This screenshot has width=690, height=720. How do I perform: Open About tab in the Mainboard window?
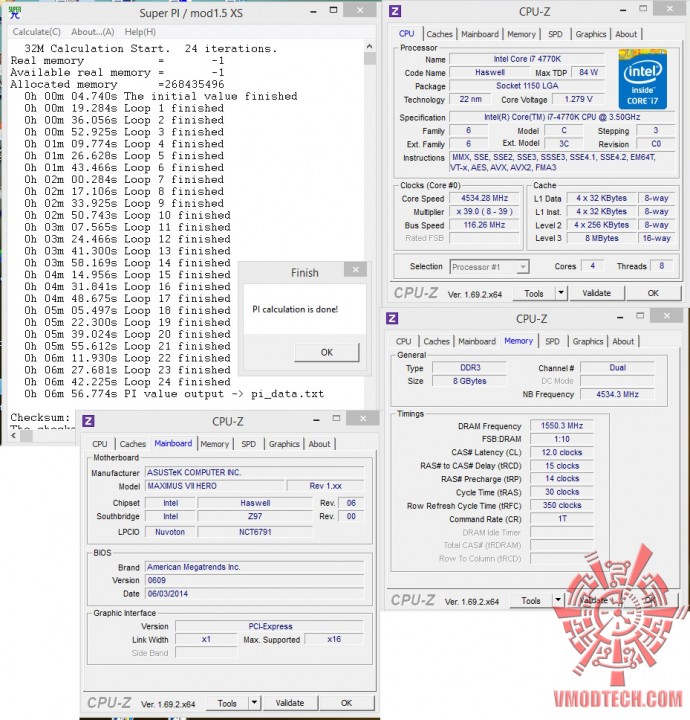click(319, 444)
